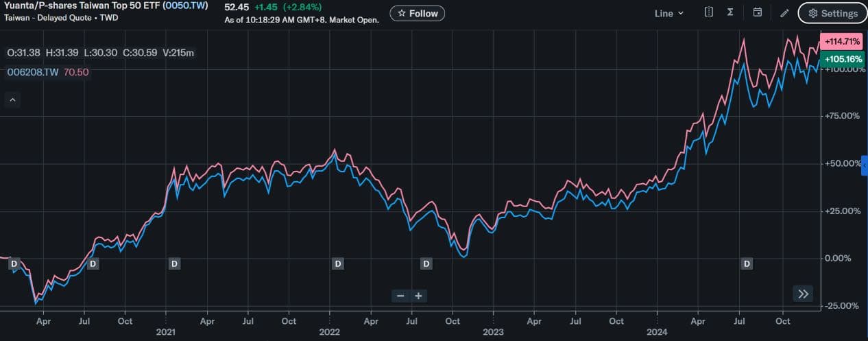The width and height of the screenshot is (868, 341).
Task: Click the dividend D marker at 2022
Action: [x=337, y=263]
